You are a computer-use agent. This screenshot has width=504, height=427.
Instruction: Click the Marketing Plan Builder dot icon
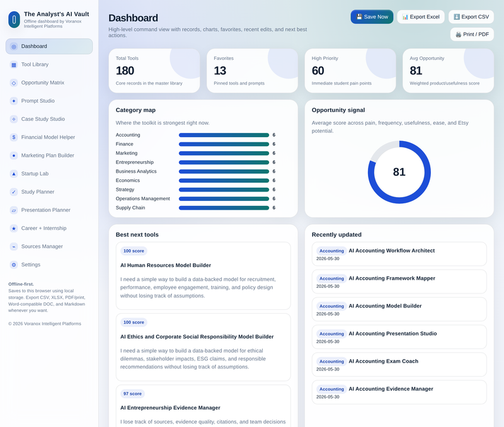[14, 156]
